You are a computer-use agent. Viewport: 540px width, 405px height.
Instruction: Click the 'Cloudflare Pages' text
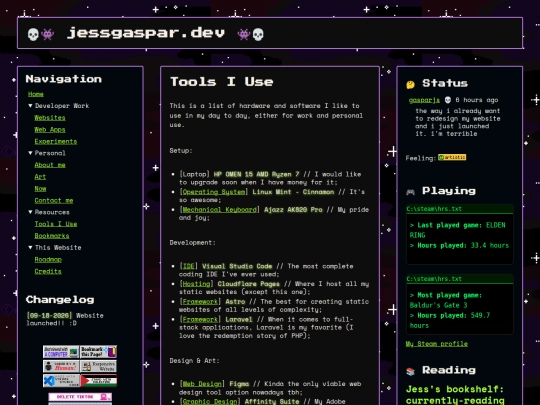(x=248, y=284)
